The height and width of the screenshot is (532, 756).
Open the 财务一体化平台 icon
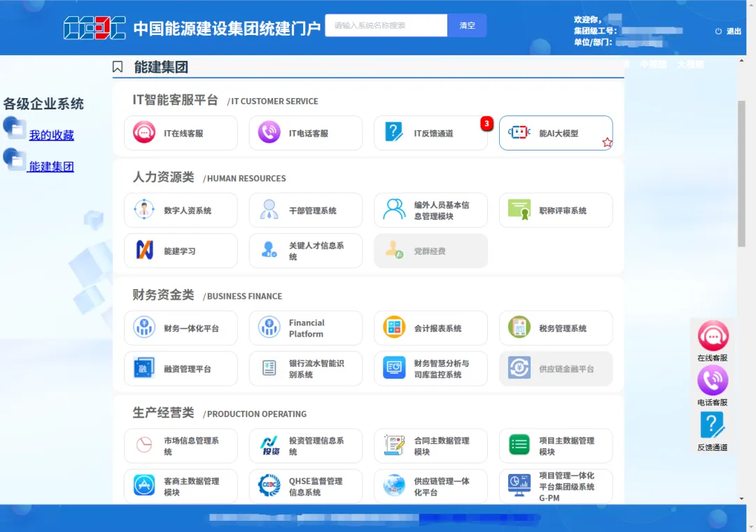(x=181, y=328)
